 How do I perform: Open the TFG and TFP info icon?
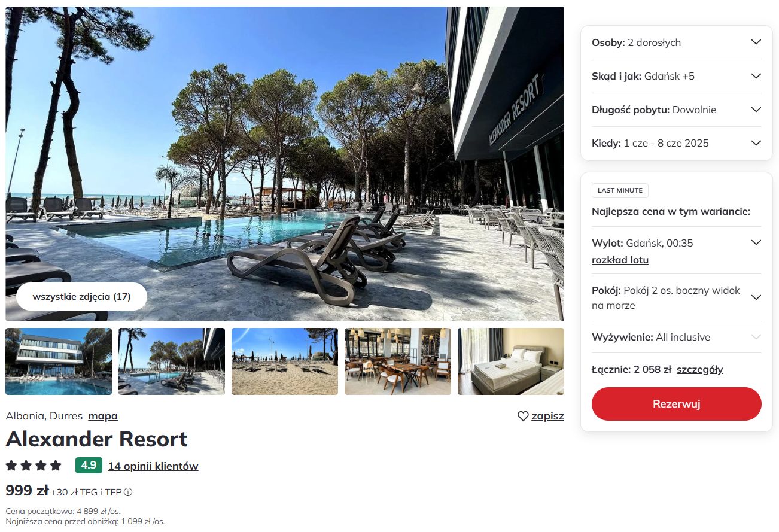point(128,493)
